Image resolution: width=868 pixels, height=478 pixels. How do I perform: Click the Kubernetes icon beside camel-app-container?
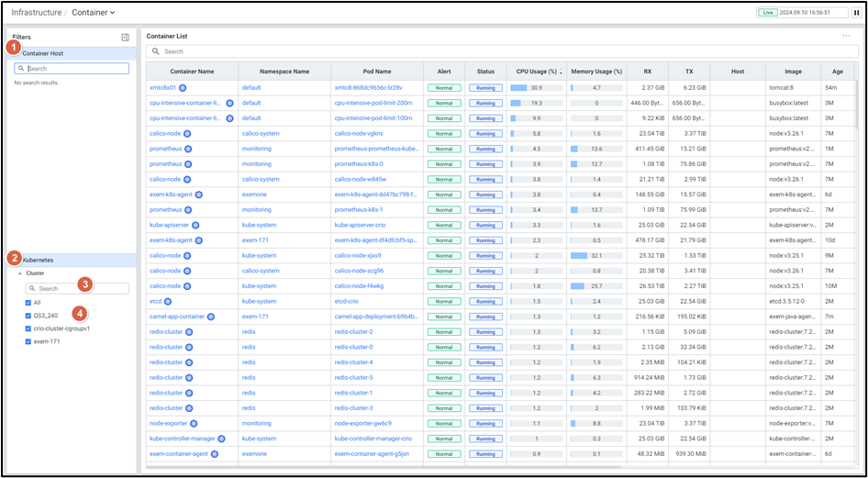(x=210, y=317)
